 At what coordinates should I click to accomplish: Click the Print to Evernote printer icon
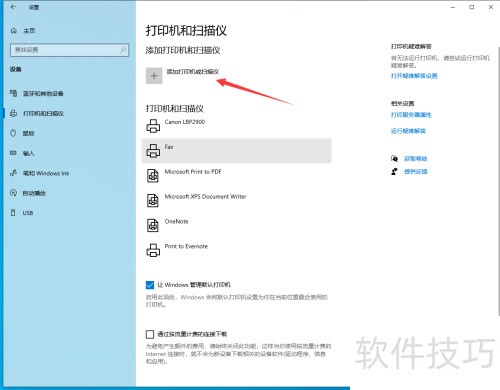153,250
